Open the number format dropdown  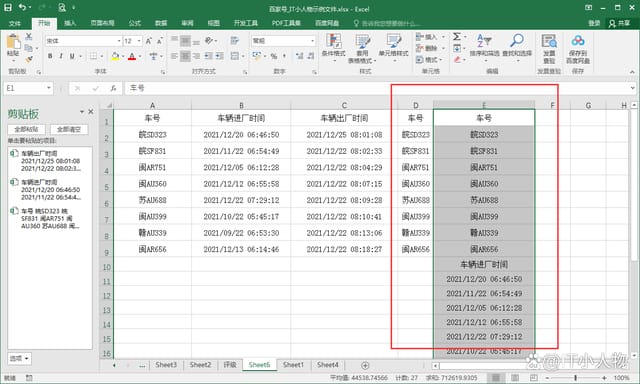[x=313, y=41]
